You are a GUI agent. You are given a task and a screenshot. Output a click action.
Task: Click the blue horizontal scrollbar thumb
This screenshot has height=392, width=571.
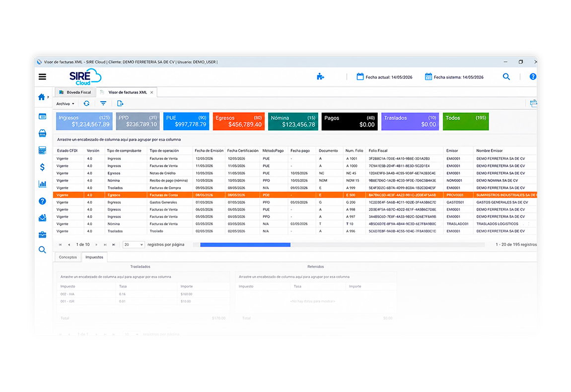point(245,245)
